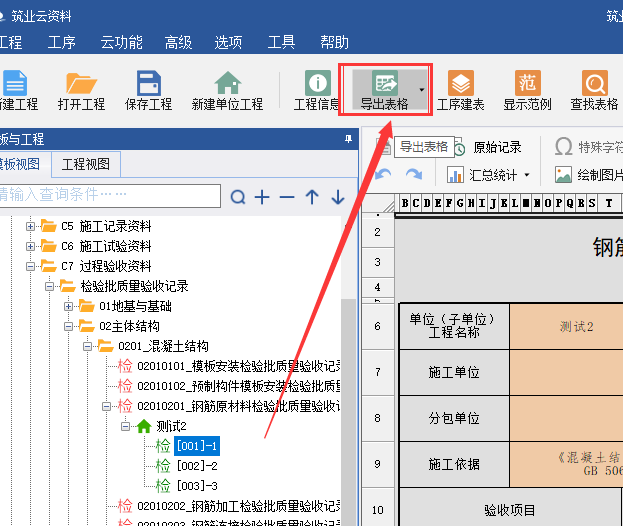Click the 打开工程 (Open Project) toolbar icon
The height and width of the screenshot is (526, 623).
(83, 91)
